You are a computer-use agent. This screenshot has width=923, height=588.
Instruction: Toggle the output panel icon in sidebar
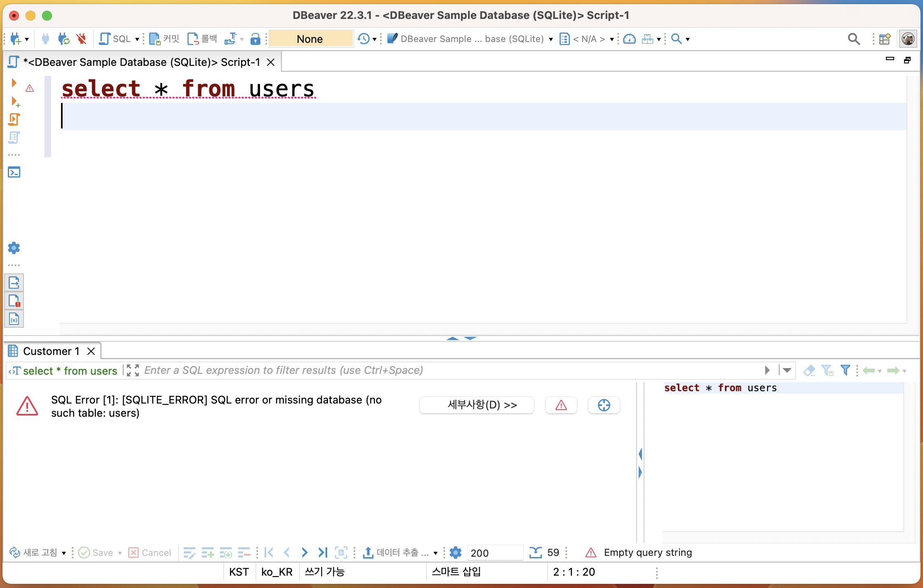[14, 283]
